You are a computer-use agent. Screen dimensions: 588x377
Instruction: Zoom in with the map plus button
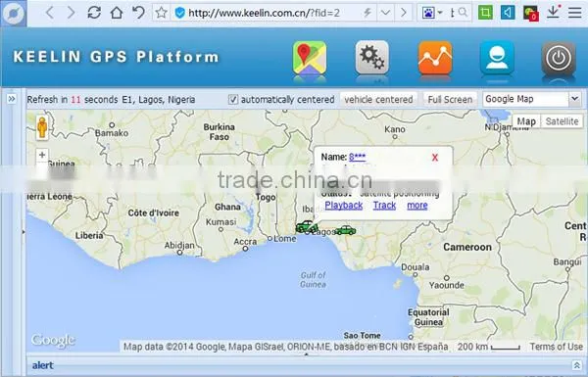[42, 155]
